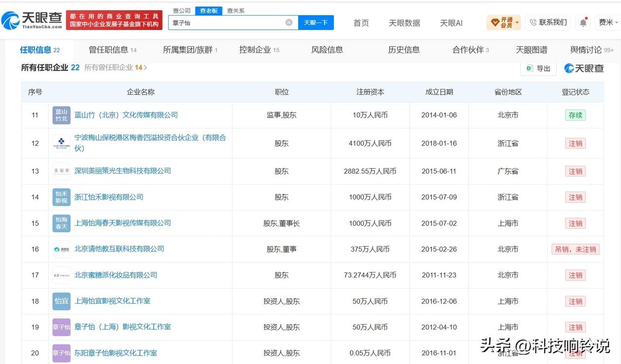Click the 联系我们 contact button
The image size is (621, 364).
(548, 22)
